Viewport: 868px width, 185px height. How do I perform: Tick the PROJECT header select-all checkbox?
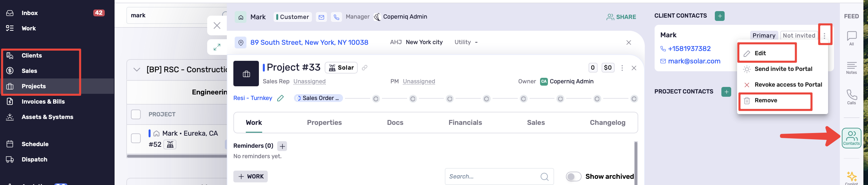tap(136, 114)
